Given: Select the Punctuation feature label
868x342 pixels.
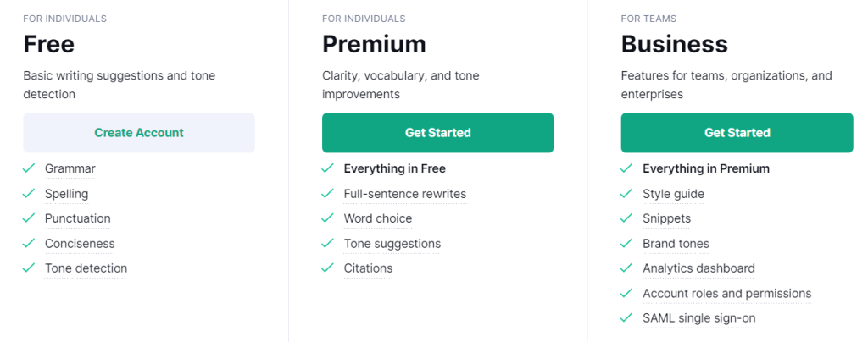Looking at the screenshot, I should 77,218.
